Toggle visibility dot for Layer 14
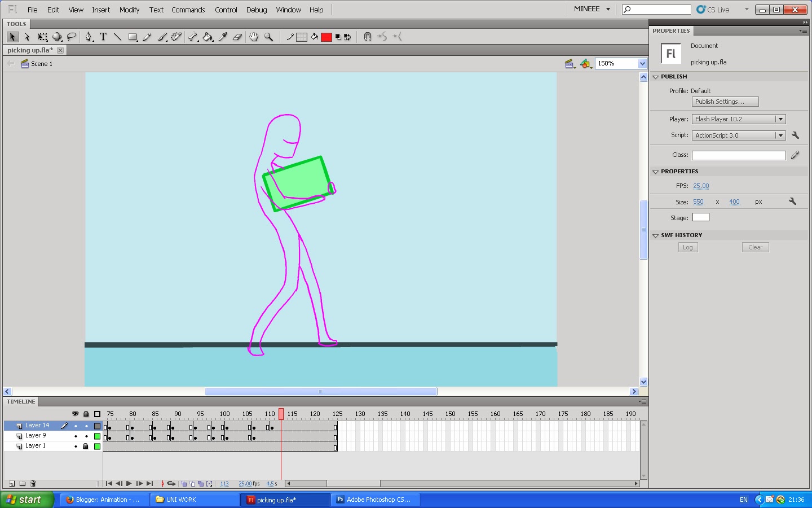 pos(76,426)
